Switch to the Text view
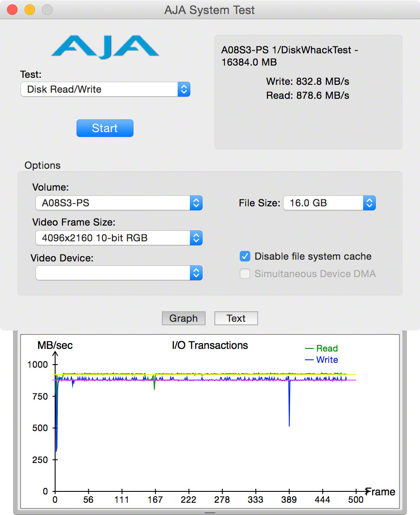 (x=236, y=318)
